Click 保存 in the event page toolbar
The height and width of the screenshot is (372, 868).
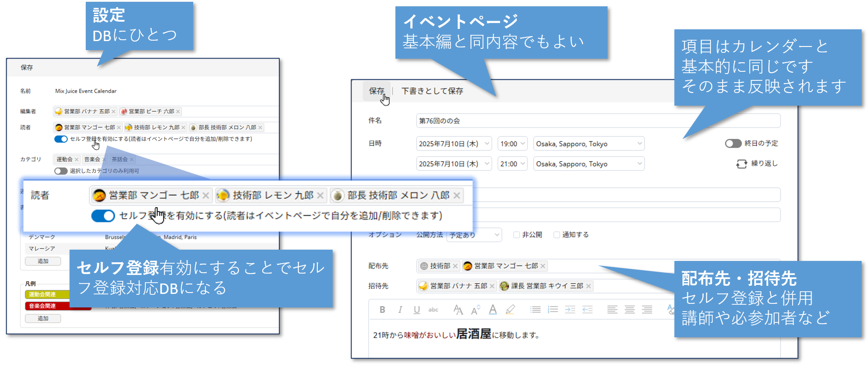[x=376, y=91]
